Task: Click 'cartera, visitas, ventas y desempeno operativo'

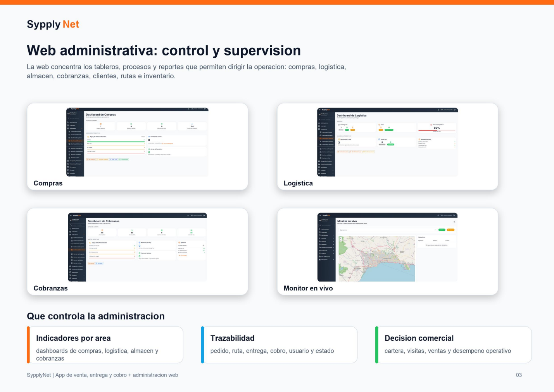Action: pyautogui.click(x=448, y=351)
